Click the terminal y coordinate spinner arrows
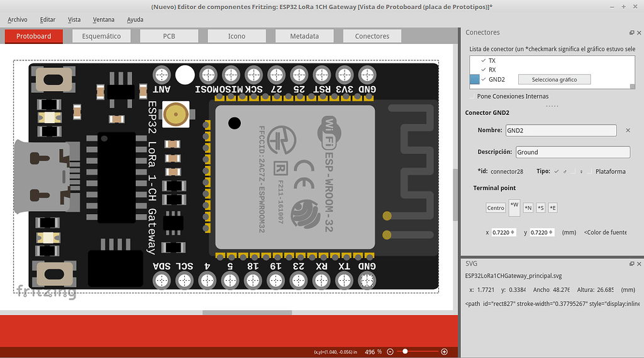 pos(551,232)
